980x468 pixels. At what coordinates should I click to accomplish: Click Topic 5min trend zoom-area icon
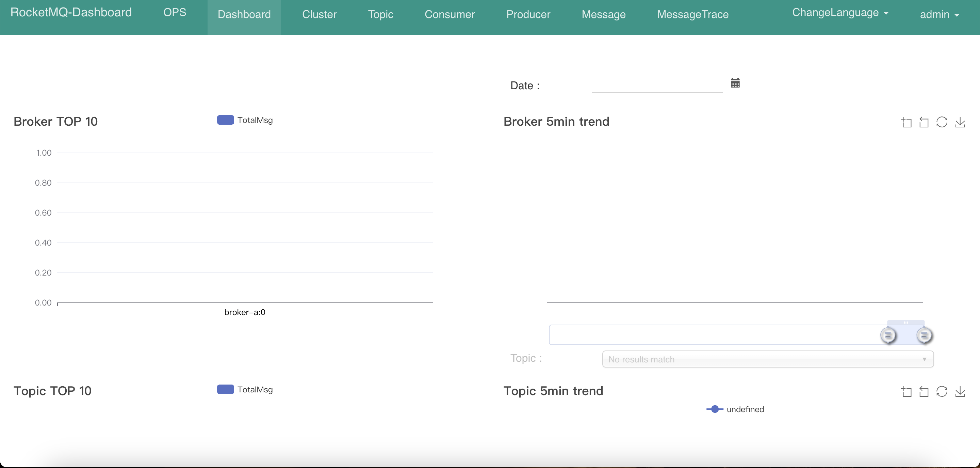coord(906,391)
